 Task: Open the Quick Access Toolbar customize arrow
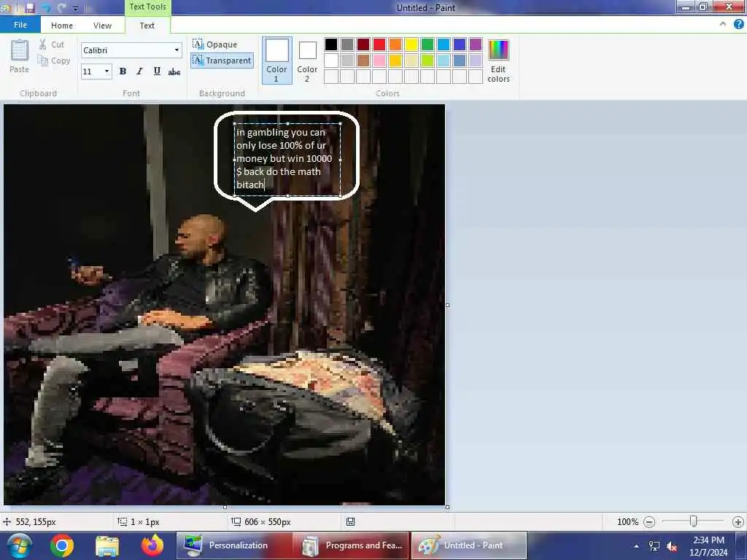[75, 8]
